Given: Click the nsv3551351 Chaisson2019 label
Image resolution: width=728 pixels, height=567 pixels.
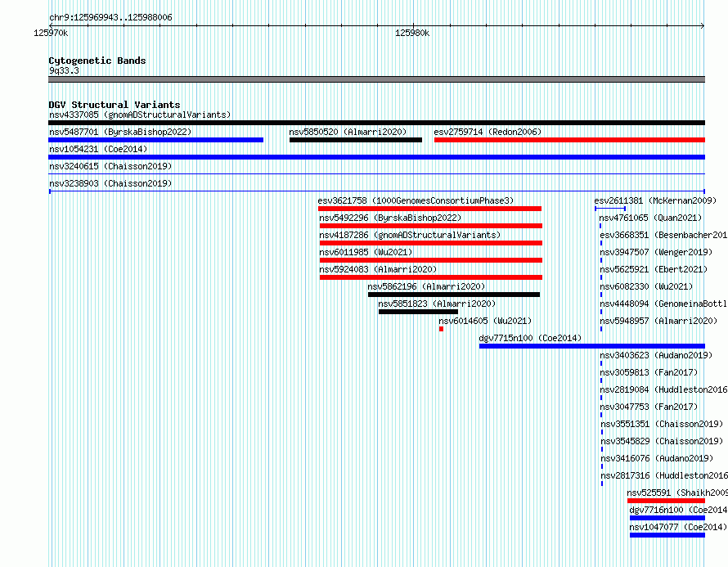Looking at the screenshot, I should point(662,424).
